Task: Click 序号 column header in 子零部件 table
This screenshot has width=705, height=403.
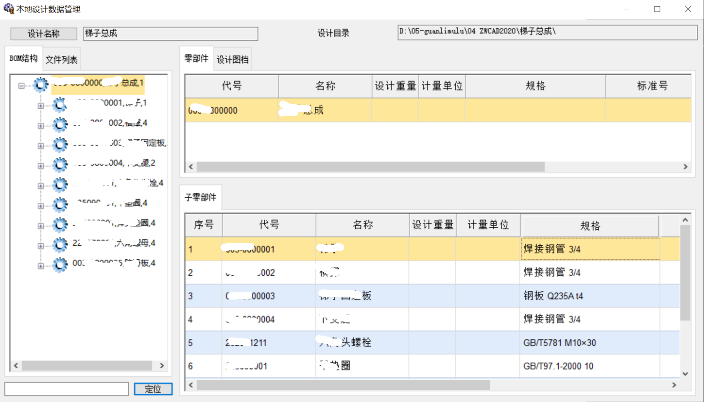Action: tap(204, 225)
